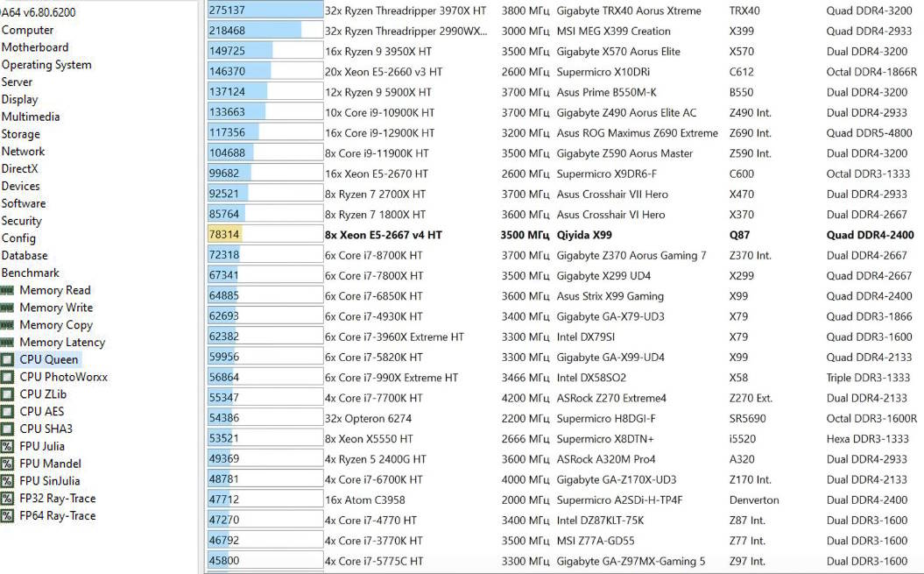
Task: Open the Database category
Action: (x=25, y=255)
